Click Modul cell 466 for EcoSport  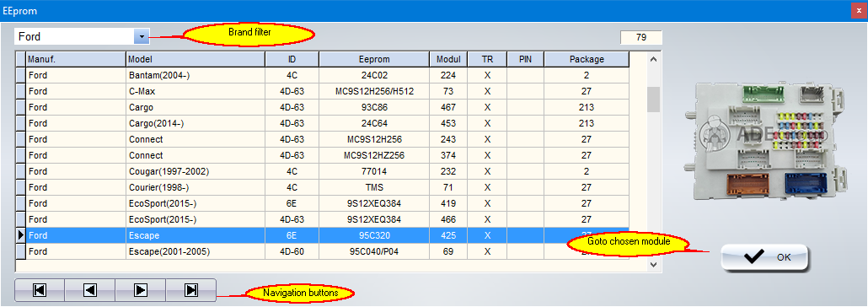448,220
